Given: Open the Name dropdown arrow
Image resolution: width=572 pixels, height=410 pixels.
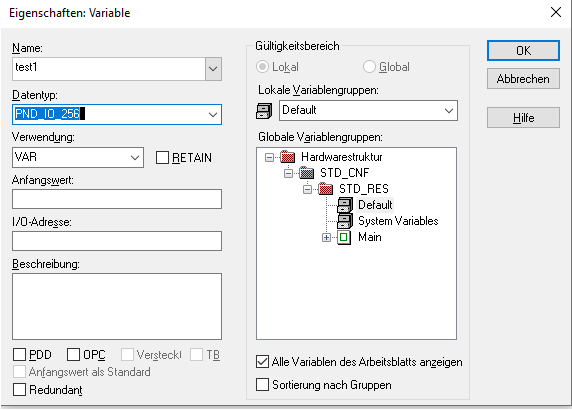Looking at the screenshot, I should 213,69.
